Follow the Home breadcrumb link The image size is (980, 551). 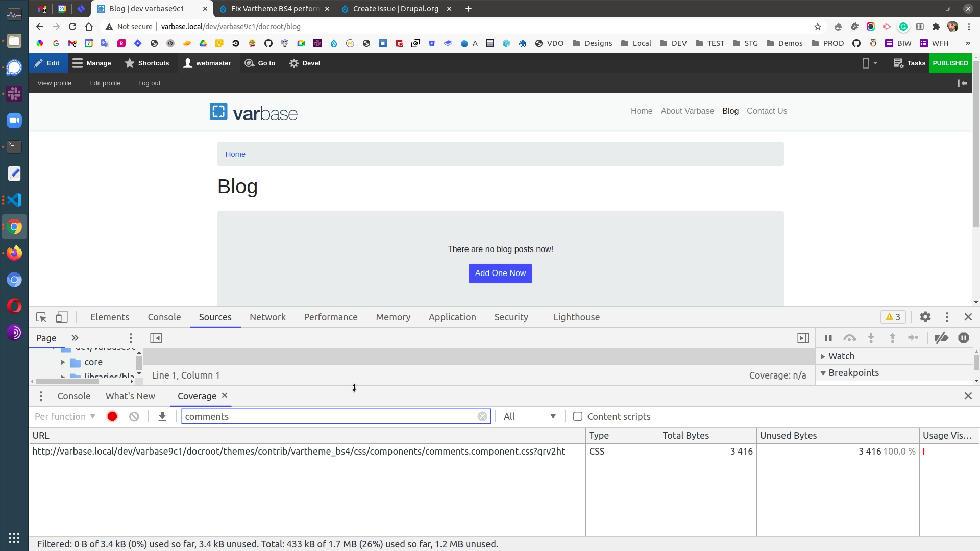(235, 154)
